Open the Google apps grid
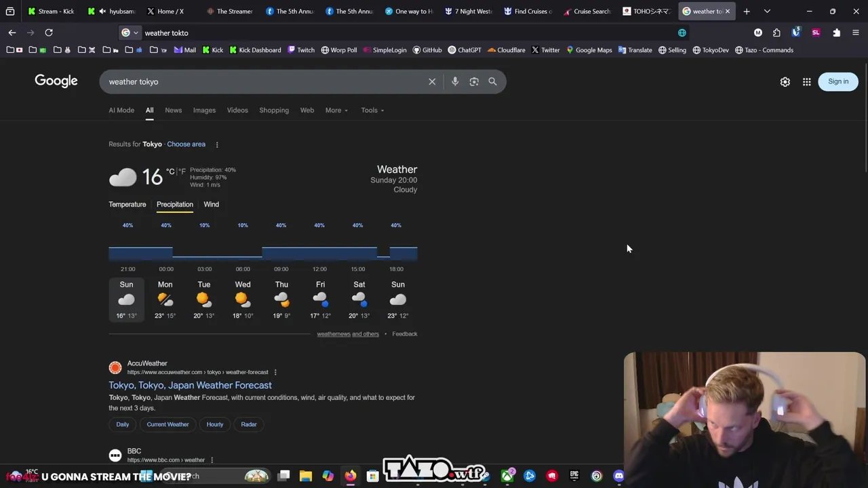The width and height of the screenshot is (868, 488). click(x=807, y=81)
